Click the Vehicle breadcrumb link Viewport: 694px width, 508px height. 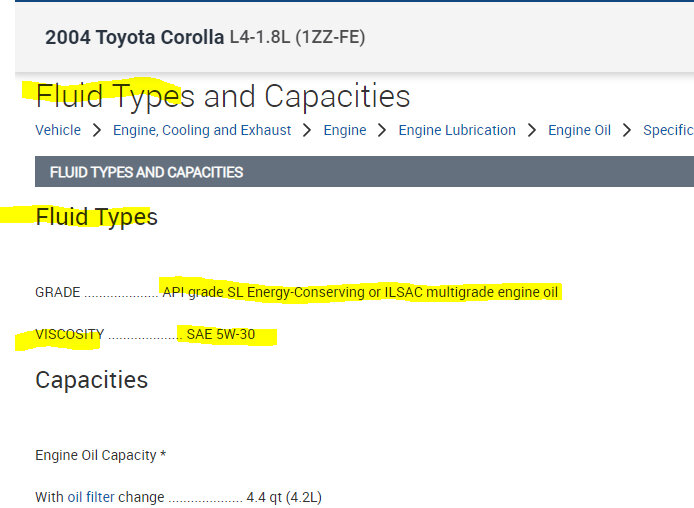pyautogui.click(x=58, y=130)
